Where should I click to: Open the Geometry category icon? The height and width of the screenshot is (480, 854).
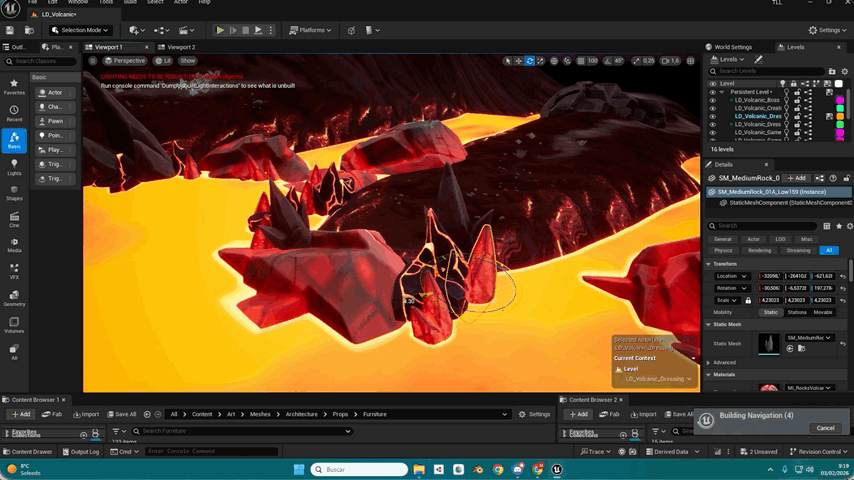point(14,298)
